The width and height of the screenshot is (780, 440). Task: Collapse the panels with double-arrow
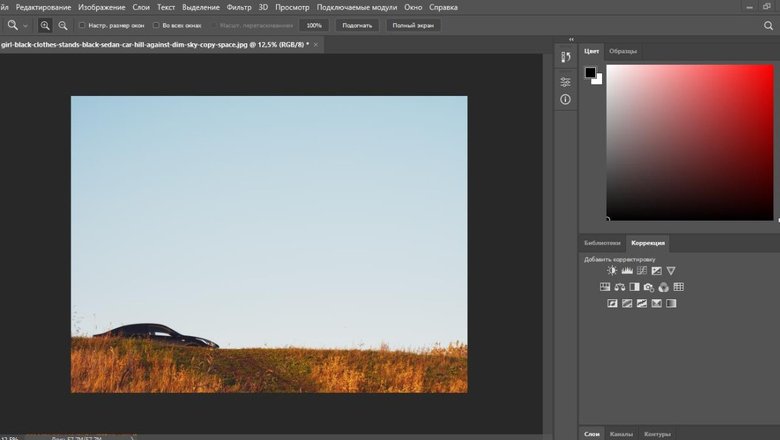(571, 39)
